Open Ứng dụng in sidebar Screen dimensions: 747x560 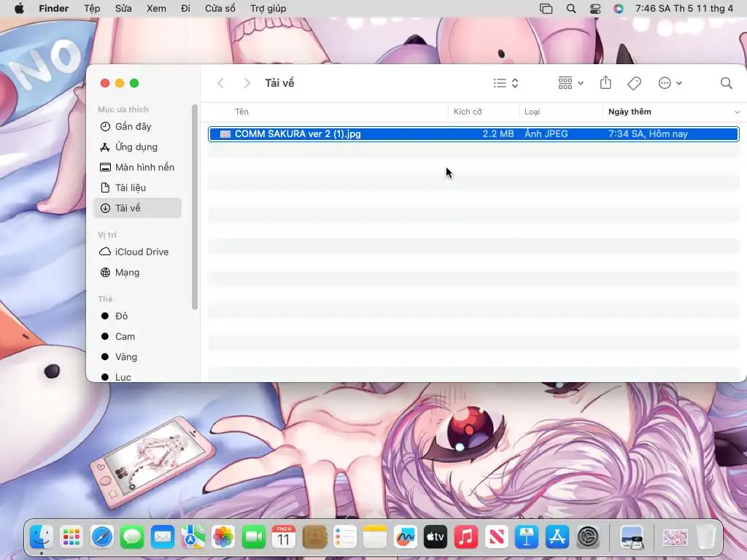[137, 147]
